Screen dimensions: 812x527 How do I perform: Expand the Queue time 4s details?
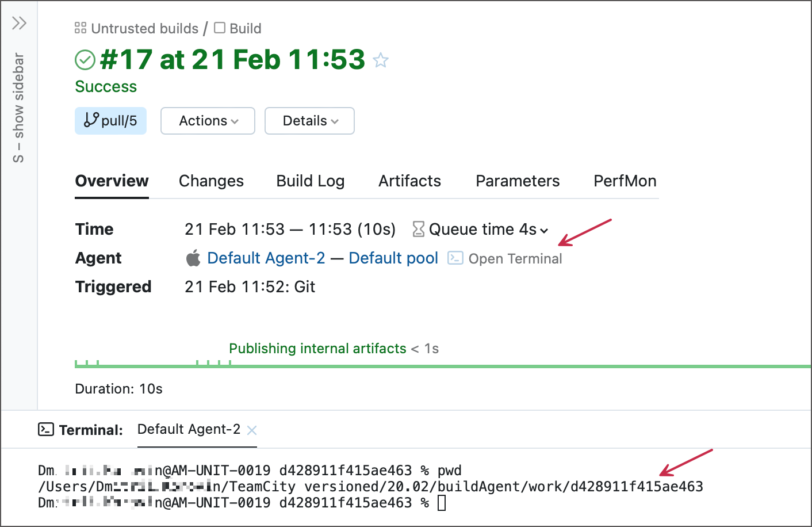(481, 230)
